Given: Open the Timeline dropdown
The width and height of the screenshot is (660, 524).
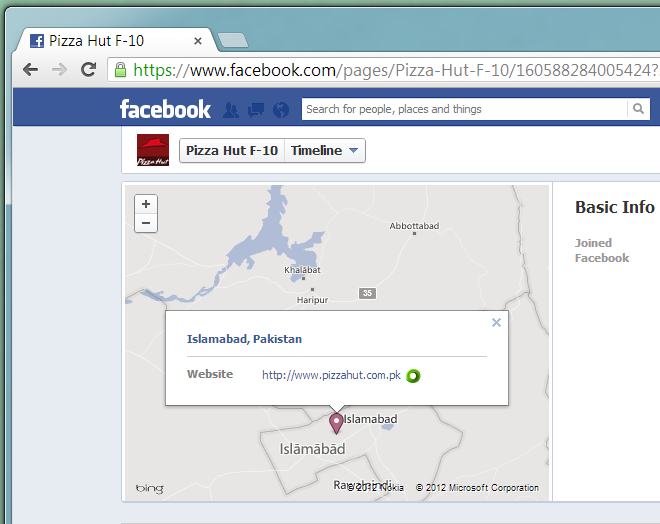Looking at the screenshot, I should [325, 150].
